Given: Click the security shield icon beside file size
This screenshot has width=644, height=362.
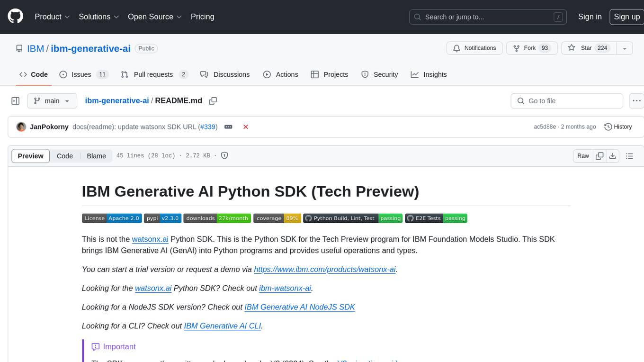Looking at the screenshot, I should pos(224,155).
